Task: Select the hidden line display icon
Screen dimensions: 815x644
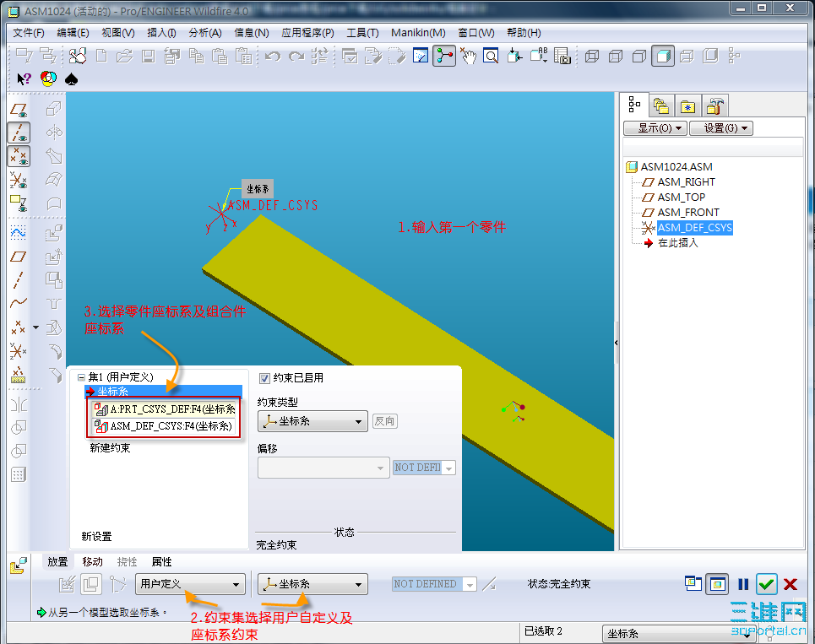Action: [x=616, y=56]
